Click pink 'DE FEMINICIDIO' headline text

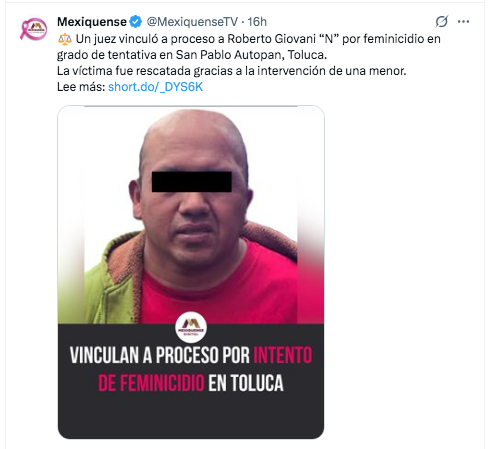pyautogui.click(x=151, y=383)
